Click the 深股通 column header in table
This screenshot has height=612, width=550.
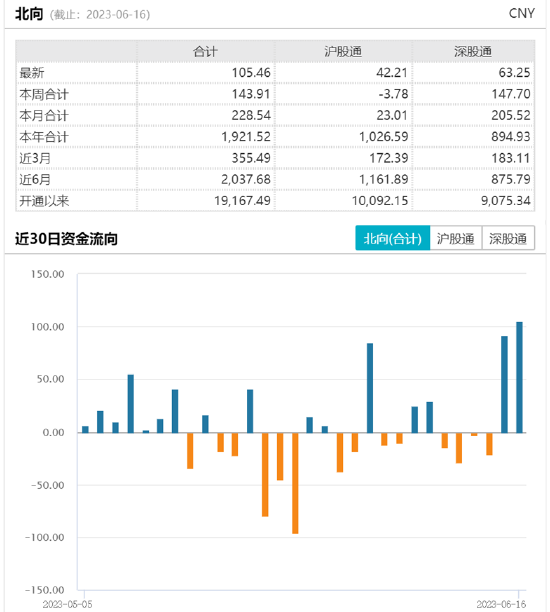tap(473, 52)
